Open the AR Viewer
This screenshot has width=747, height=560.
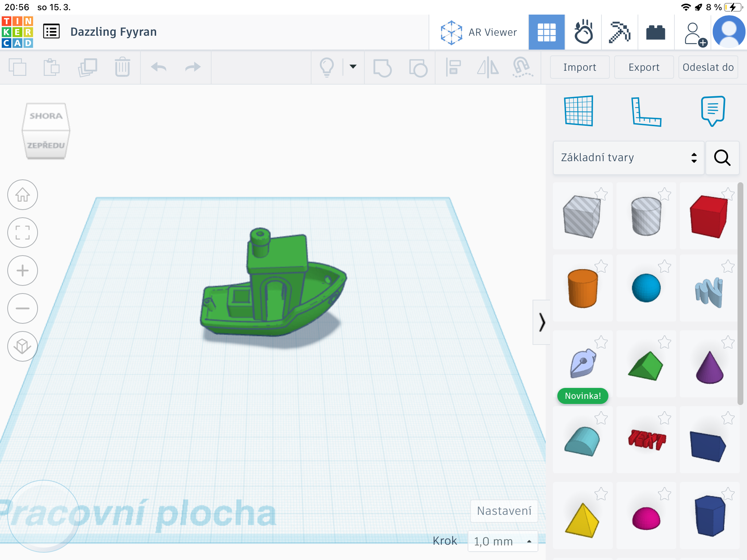[x=478, y=32]
